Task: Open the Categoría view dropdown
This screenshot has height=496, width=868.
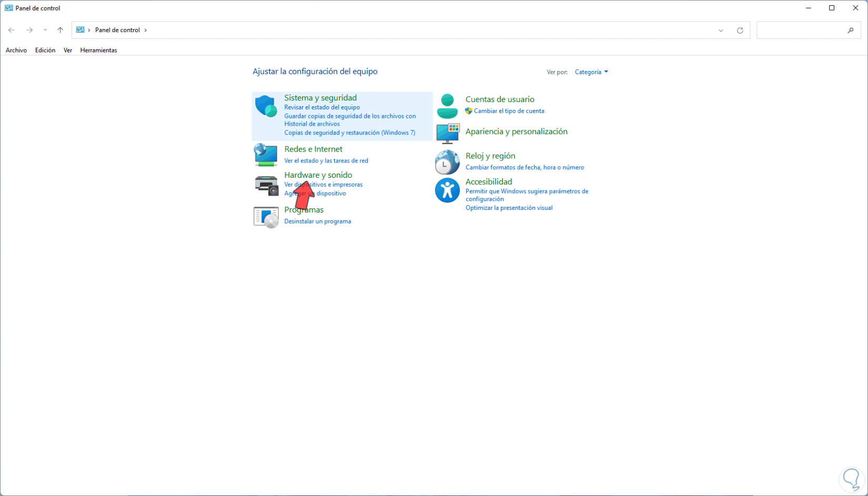Action: point(590,72)
